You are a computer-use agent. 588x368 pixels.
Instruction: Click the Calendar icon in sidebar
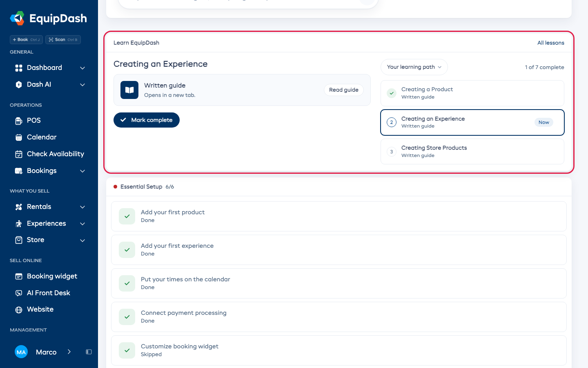tap(19, 137)
